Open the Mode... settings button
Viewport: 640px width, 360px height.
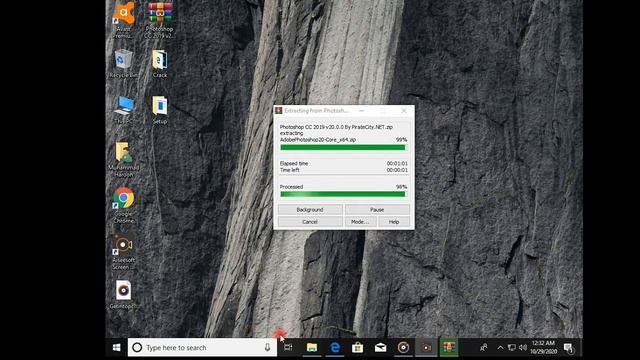pos(360,222)
